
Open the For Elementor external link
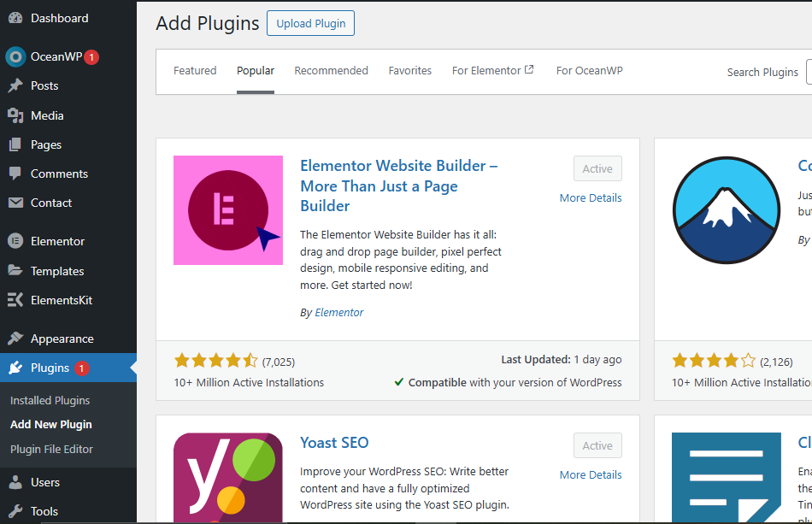tap(492, 71)
